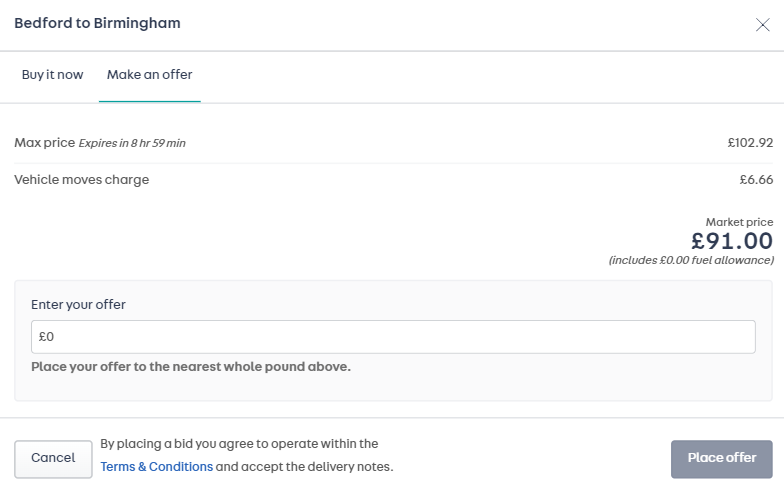Click the Bedford to Birmingham title
The width and height of the screenshot is (784, 500).
pos(97,23)
